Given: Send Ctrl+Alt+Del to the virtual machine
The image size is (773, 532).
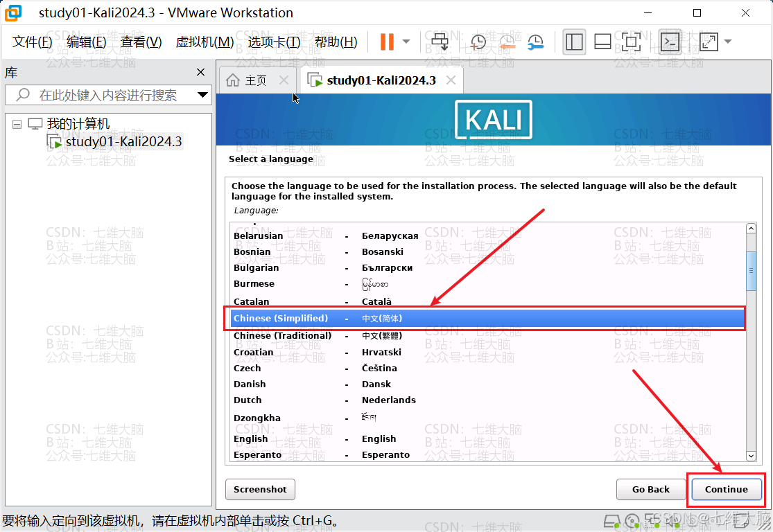Looking at the screenshot, I should click(440, 42).
